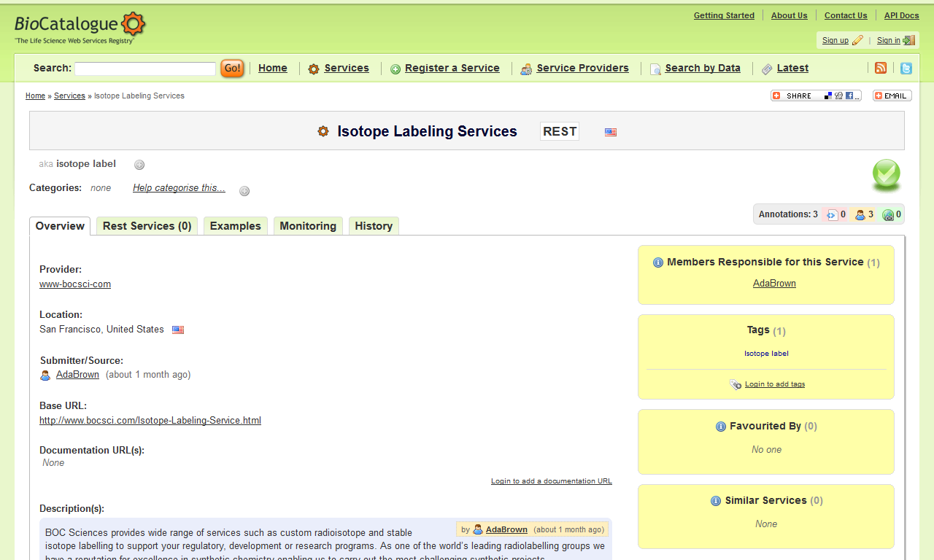The height and width of the screenshot is (560, 934).
Task: Click the flag next to San Francisco location
Action: (x=178, y=330)
